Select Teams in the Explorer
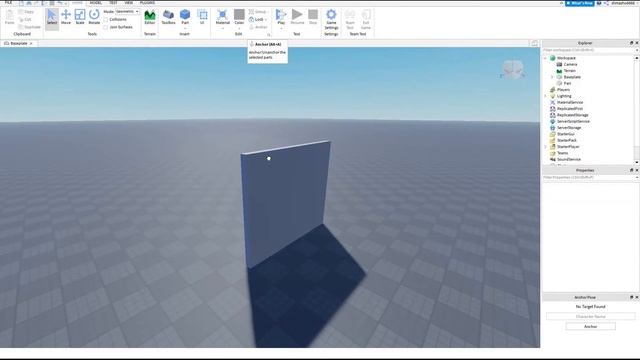 562,153
